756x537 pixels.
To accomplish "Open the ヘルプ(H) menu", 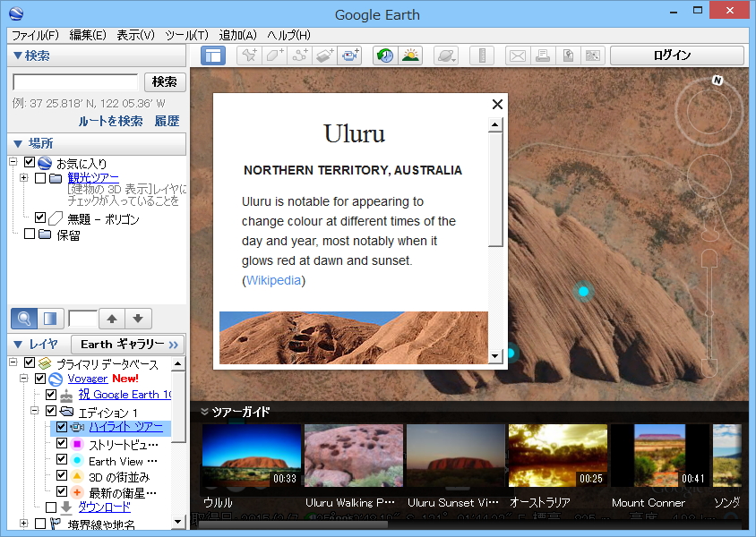I will point(288,35).
